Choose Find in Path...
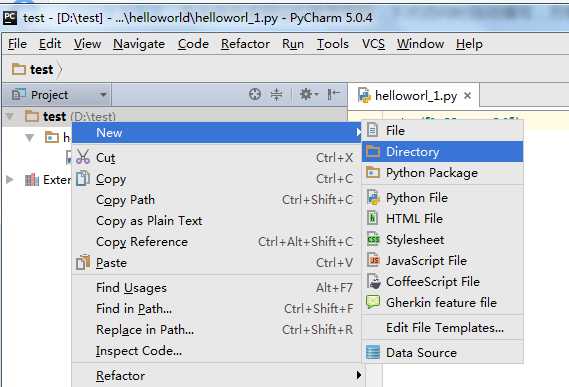 216,309
